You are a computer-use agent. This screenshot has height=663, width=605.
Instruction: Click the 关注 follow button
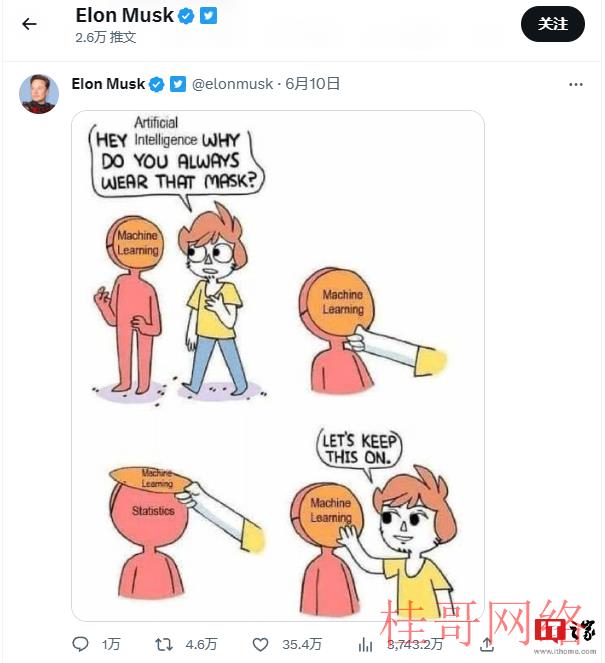[553, 24]
